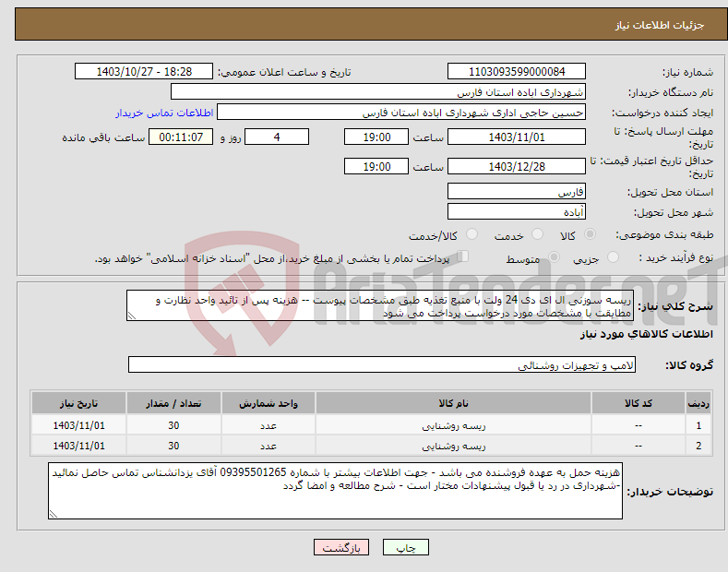Click the چاپ (print) button
The image size is (728, 572).
point(405,547)
